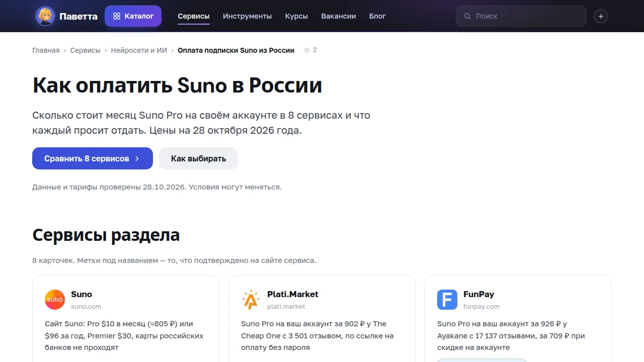This screenshot has height=362, width=644.
Task: Click the Сравнить 8 сервисов button
Action: 93,158
